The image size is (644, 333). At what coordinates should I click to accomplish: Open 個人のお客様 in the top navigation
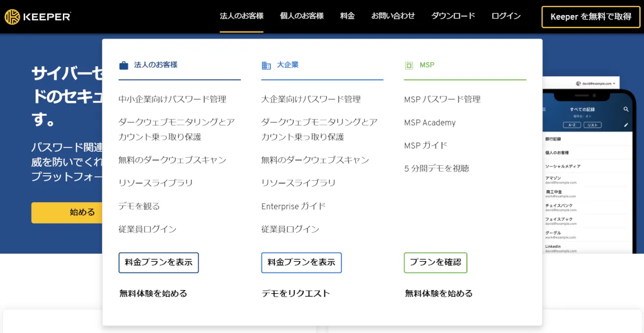point(302,16)
